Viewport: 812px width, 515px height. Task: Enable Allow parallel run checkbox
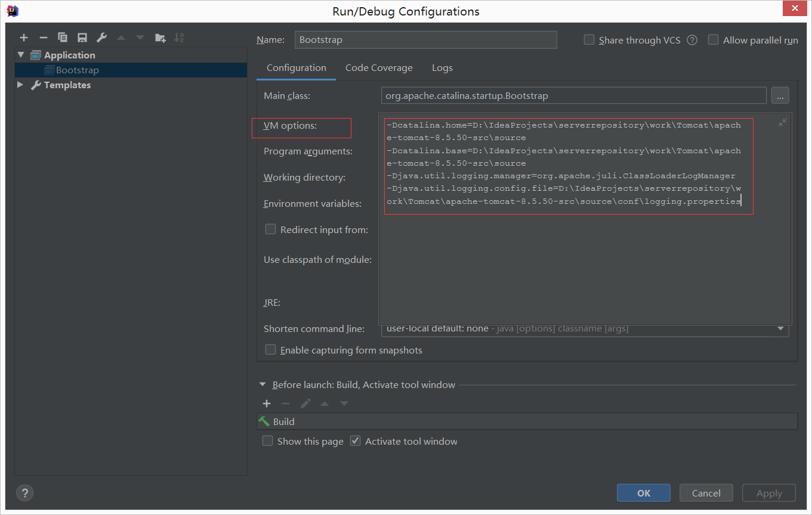pyautogui.click(x=713, y=40)
